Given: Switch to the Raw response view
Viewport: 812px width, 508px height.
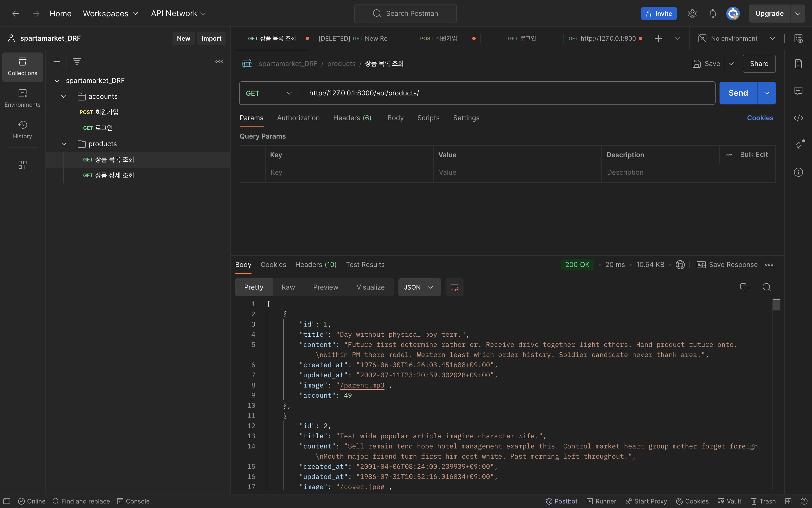Looking at the screenshot, I should pos(288,287).
